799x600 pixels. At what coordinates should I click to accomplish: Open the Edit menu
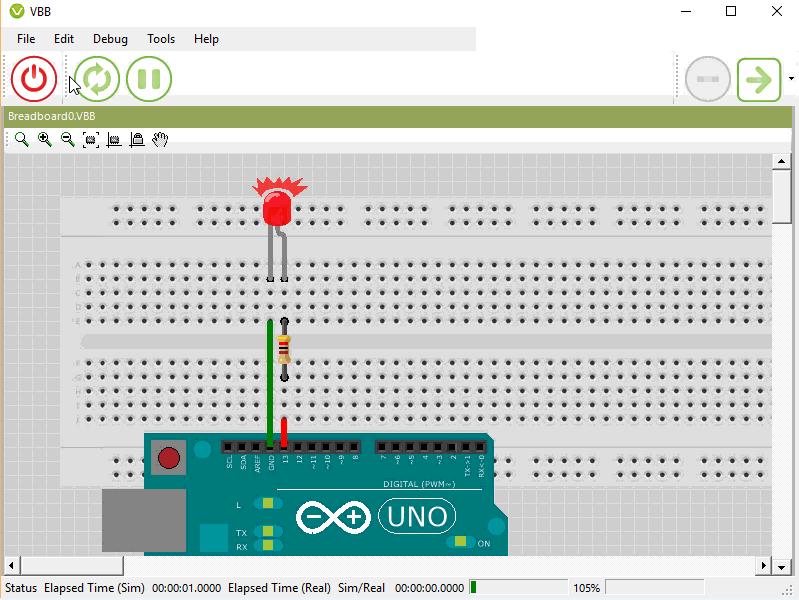tap(64, 39)
